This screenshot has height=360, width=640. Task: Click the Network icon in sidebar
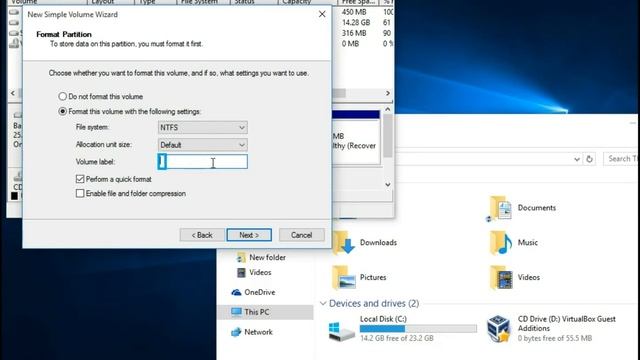click(236, 332)
